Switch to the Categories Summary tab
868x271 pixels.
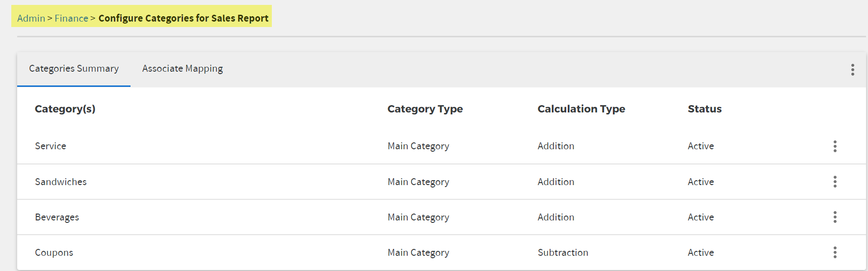(x=74, y=69)
